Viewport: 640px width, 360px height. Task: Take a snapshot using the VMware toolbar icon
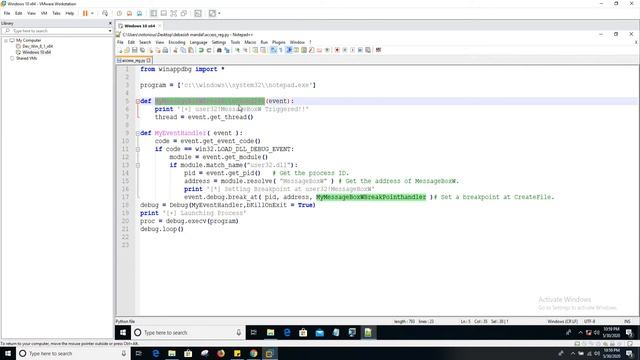(119, 13)
